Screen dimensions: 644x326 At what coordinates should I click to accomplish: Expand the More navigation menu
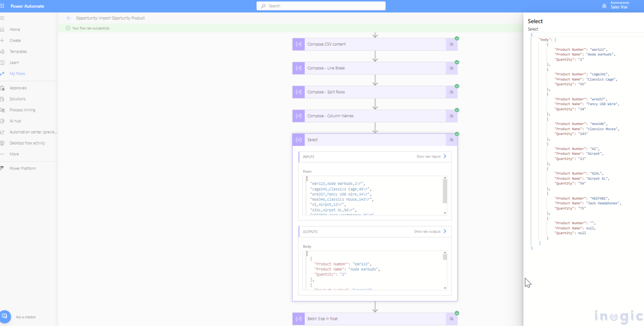pos(14,154)
